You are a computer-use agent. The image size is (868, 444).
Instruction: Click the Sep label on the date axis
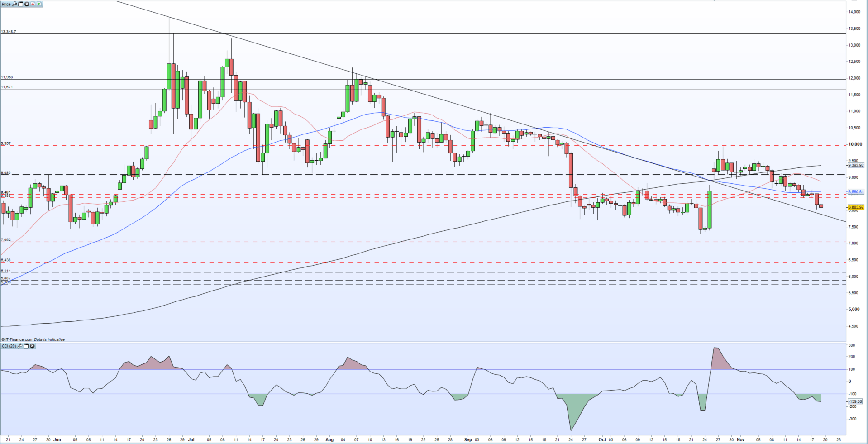pyautogui.click(x=468, y=439)
